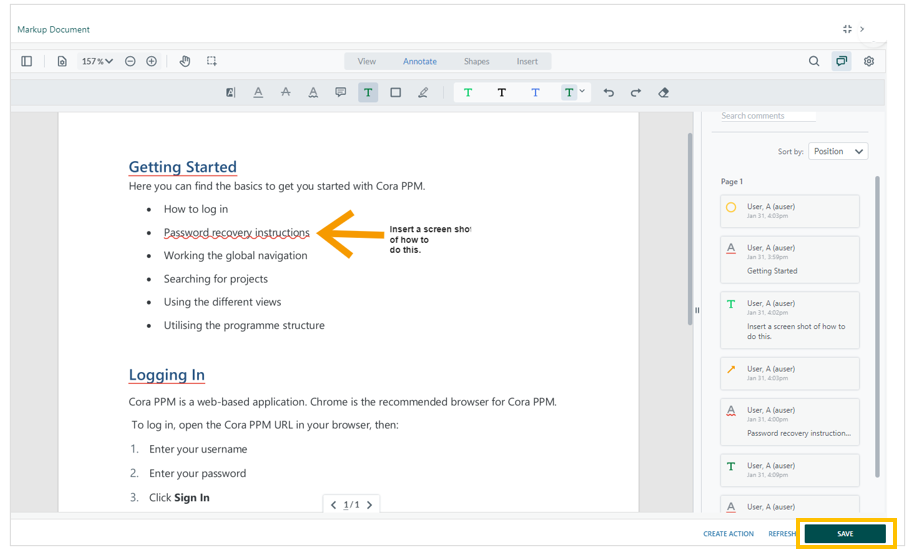The image size is (909, 554).
Task: Click the comments list scrollbar
Action: point(877,327)
